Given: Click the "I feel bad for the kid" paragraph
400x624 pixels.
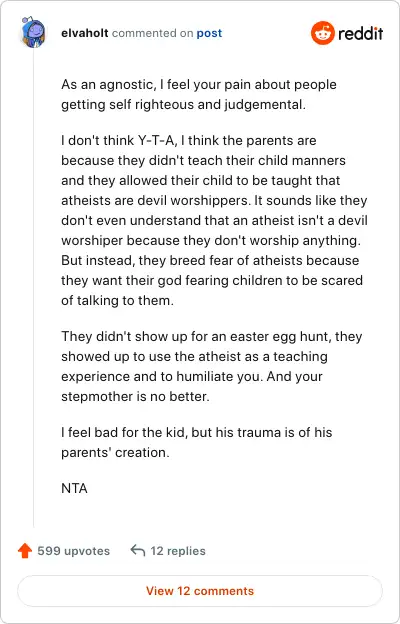Looking at the screenshot, I should point(197,443).
